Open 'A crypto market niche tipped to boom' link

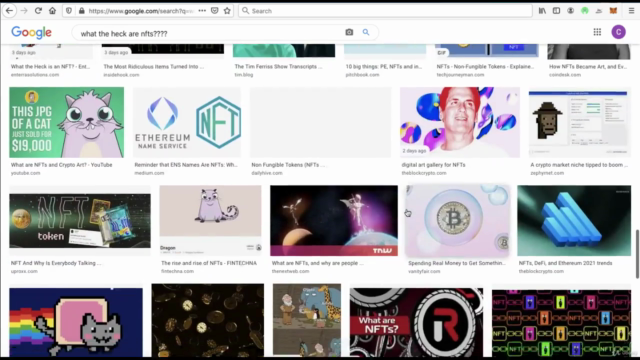(579, 165)
